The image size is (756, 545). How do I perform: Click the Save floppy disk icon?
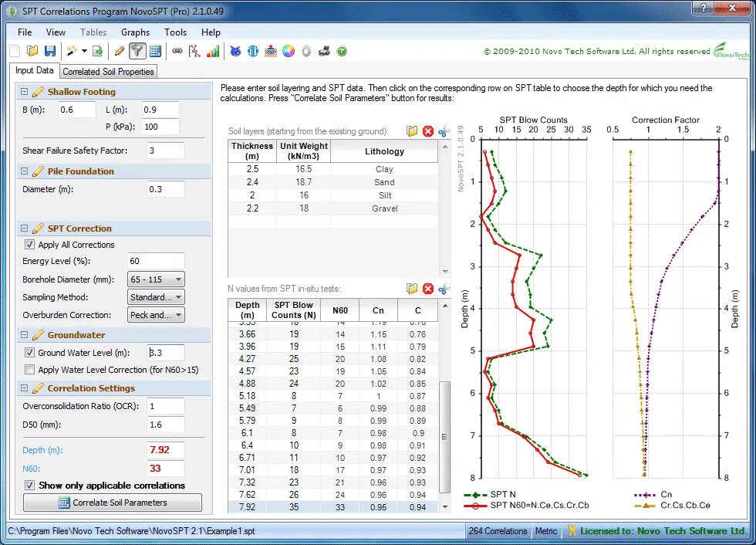coord(49,51)
